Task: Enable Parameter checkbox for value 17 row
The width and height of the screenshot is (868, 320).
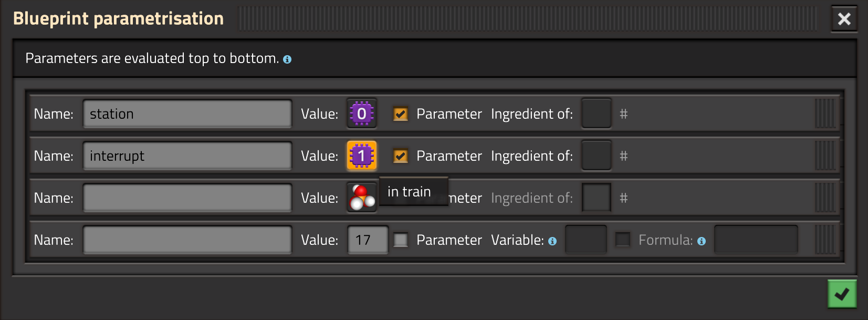Action: pos(401,240)
